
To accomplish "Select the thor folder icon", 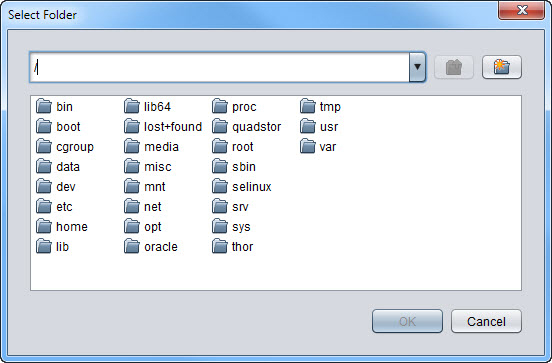I will 220,246.
